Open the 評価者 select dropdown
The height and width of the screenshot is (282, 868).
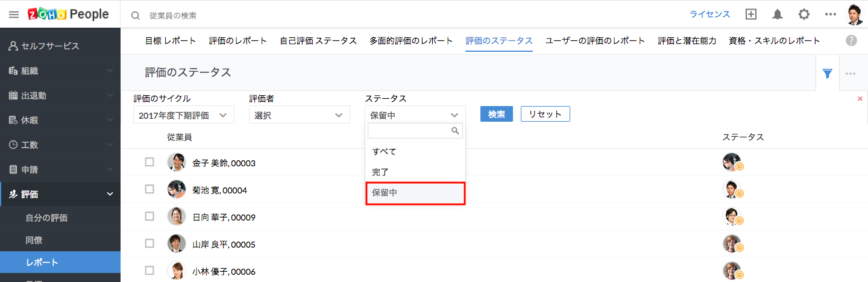[x=299, y=115]
